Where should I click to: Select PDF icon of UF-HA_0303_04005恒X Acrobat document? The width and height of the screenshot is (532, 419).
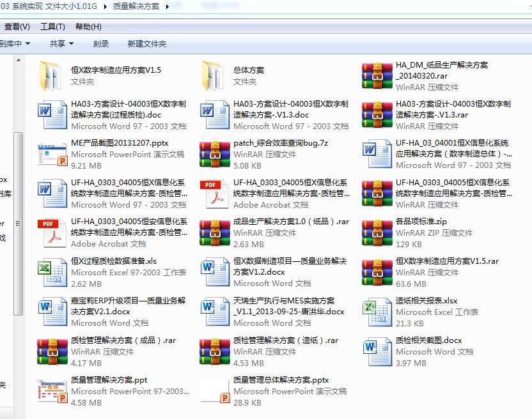pyautogui.click(x=214, y=194)
